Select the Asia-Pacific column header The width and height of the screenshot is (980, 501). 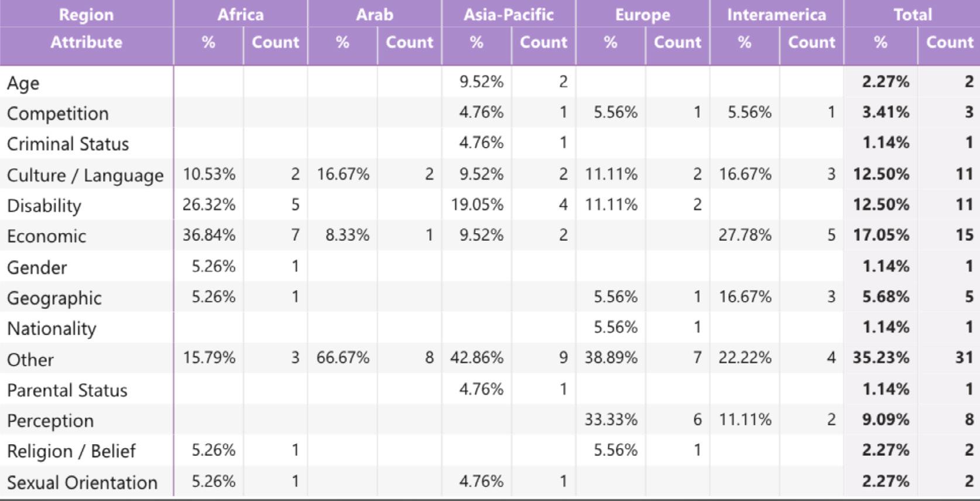point(508,15)
